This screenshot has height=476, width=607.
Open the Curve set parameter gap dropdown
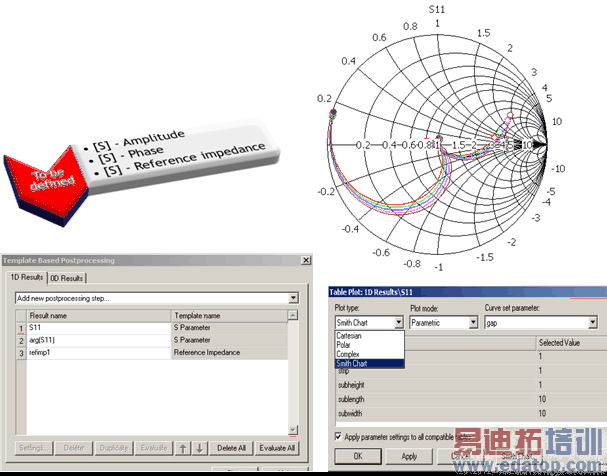[592, 322]
